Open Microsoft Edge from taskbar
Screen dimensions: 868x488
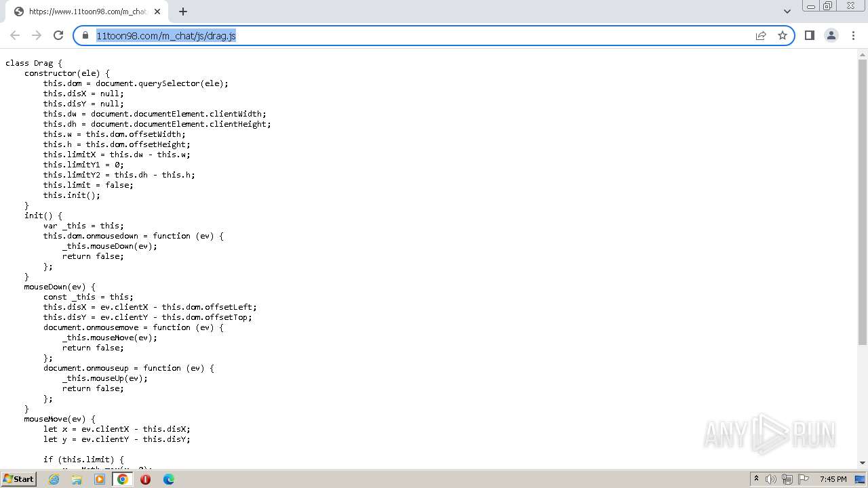pos(168,479)
